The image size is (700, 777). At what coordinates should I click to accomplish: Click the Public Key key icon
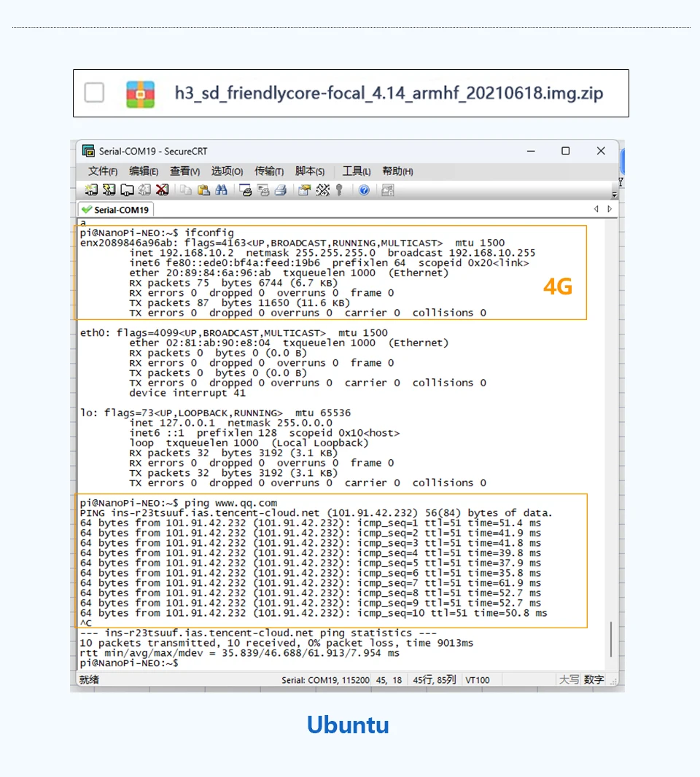point(340,190)
